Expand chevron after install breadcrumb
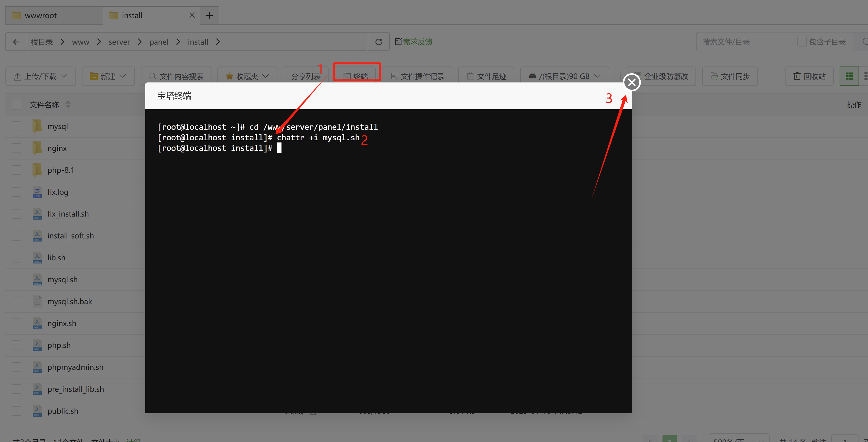Image resolution: width=868 pixels, height=442 pixels. click(218, 42)
